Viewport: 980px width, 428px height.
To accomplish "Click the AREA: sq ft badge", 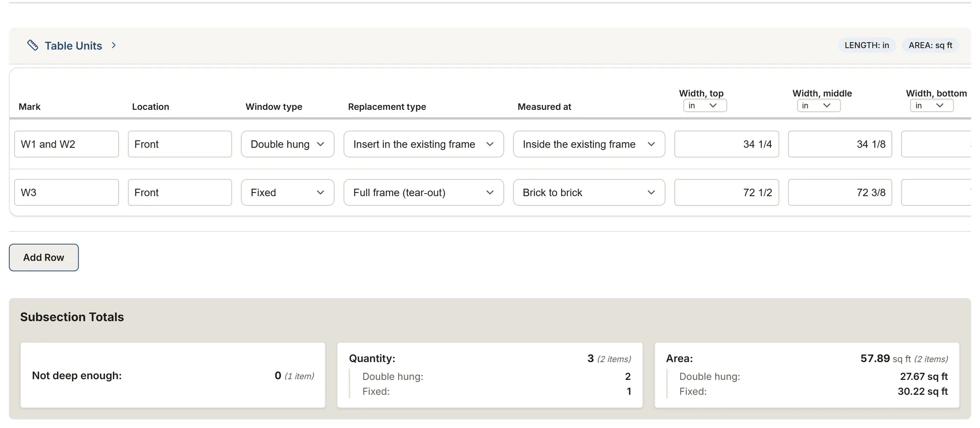I will 930,45.
